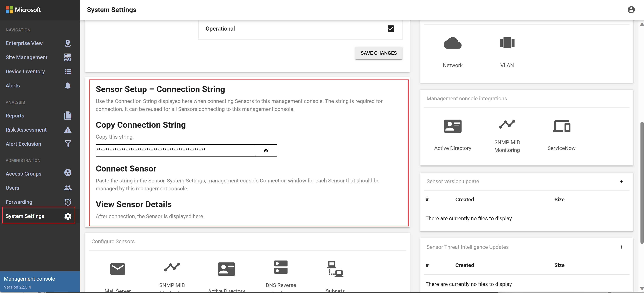Viewport: 644px width, 293px height.
Task: Navigate to Risk Assessment section
Action: 26,130
